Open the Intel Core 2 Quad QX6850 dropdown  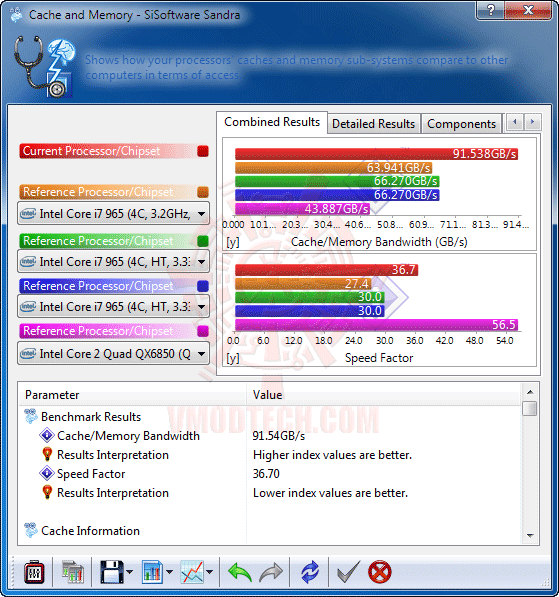(x=113, y=354)
